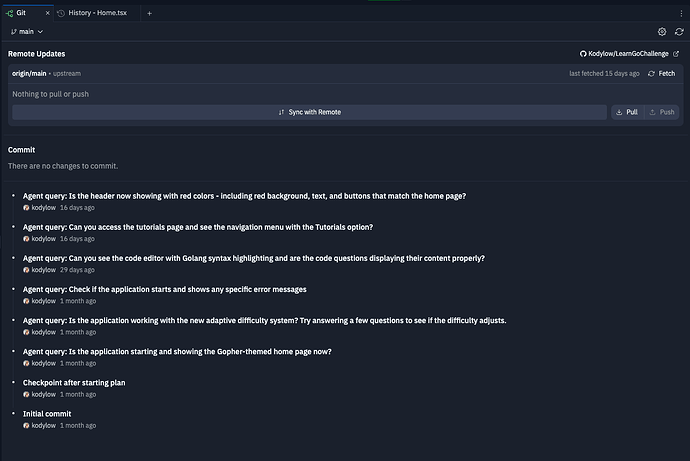This screenshot has height=461, width=690.
Task: Click the Fetch button
Action: coord(661,74)
